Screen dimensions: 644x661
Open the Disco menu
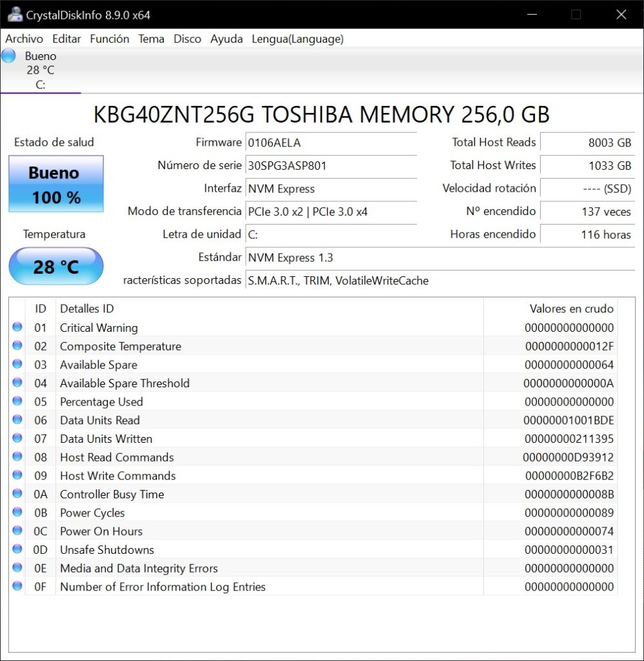[187, 39]
